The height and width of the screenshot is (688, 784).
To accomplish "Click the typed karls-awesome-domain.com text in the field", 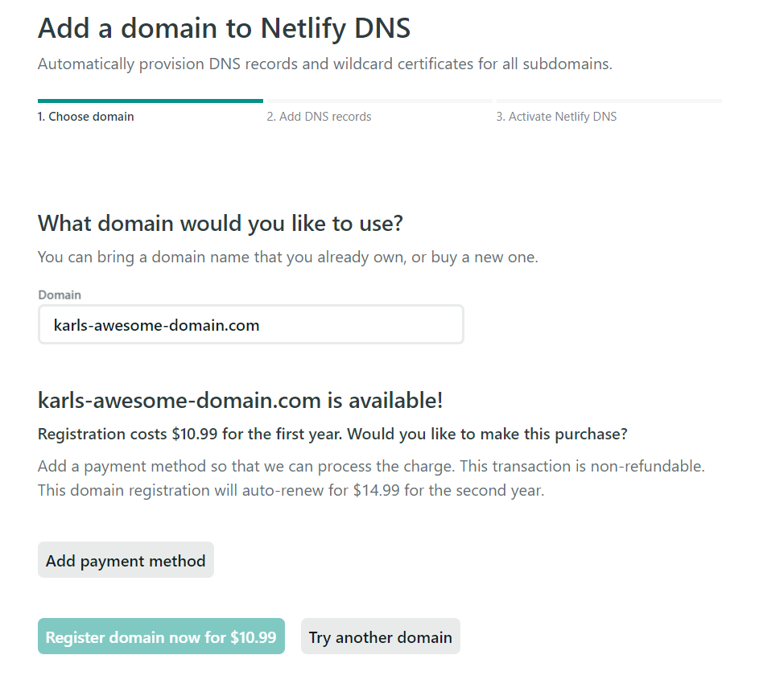I will [x=156, y=325].
